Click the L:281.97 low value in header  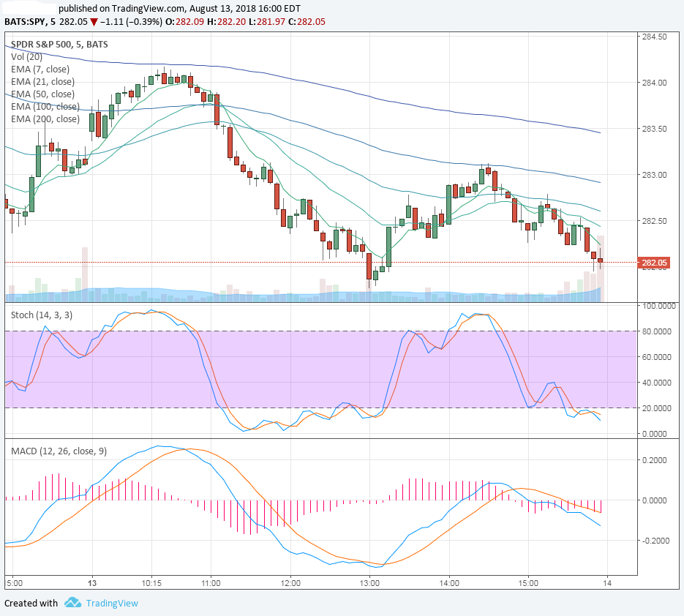click(x=268, y=22)
